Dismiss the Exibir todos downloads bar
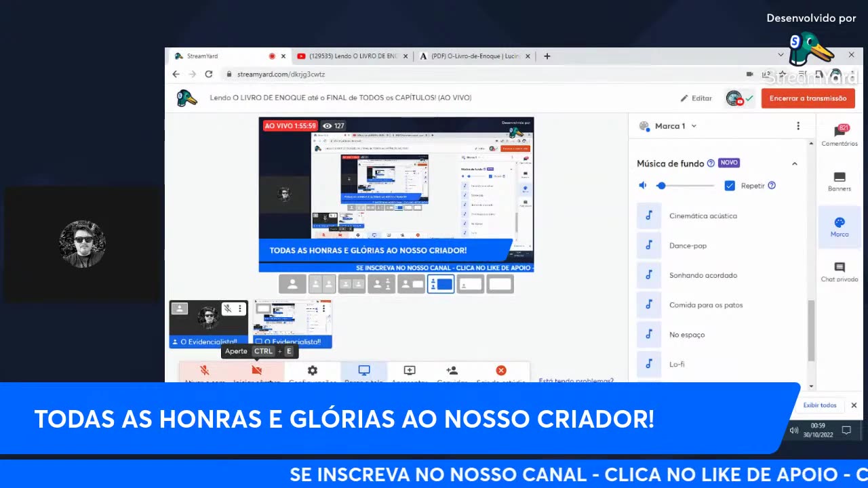The image size is (868, 488). (854, 405)
